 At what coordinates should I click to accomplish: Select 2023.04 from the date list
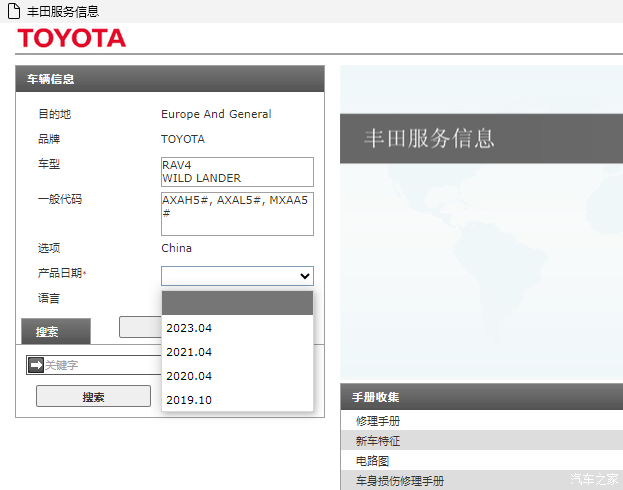189,328
